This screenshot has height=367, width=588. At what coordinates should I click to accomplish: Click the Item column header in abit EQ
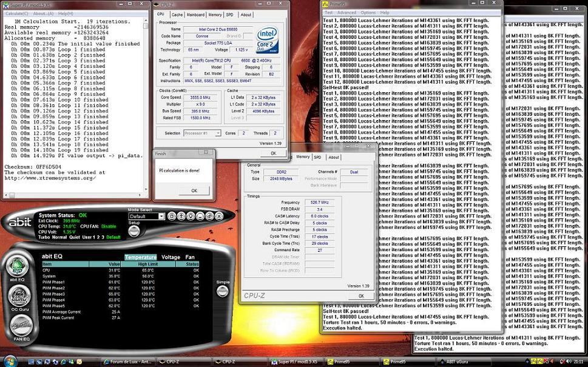point(66,264)
